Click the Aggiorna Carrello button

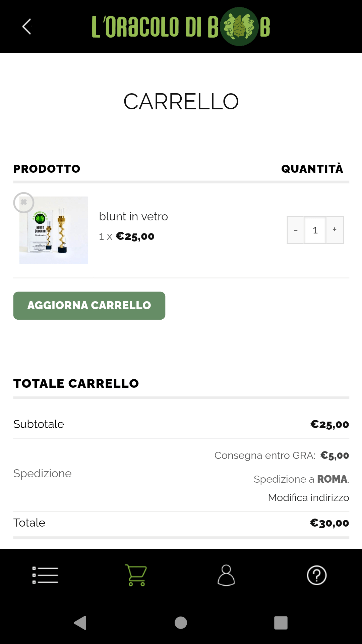(89, 306)
